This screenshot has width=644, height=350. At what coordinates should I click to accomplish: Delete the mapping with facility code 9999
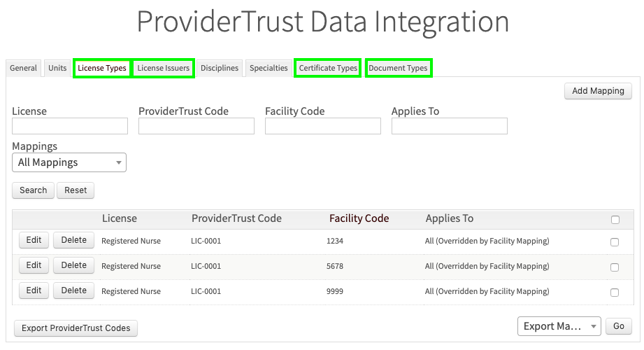(x=74, y=290)
